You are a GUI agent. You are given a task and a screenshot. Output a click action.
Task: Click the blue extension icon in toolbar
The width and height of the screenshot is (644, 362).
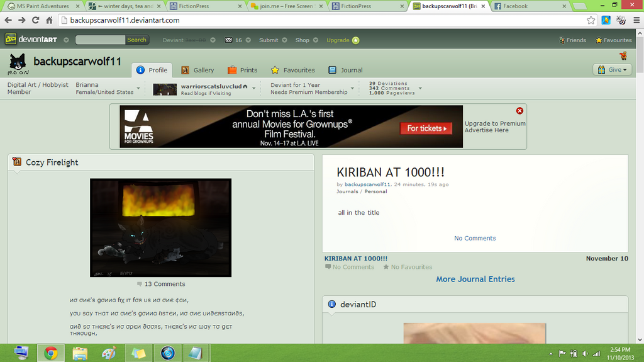(x=606, y=20)
